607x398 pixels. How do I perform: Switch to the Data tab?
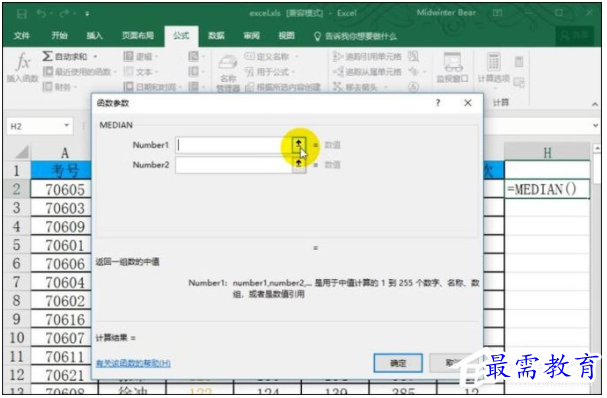click(x=216, y=36)
